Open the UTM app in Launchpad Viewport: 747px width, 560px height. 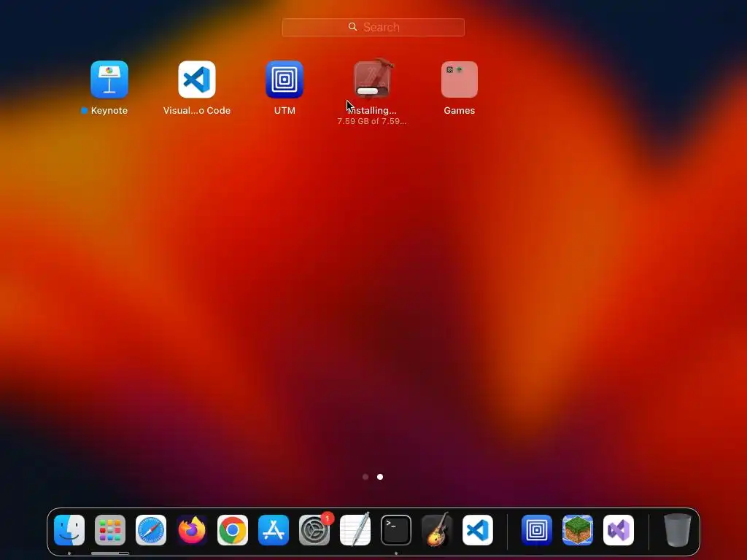click(285, 79)
